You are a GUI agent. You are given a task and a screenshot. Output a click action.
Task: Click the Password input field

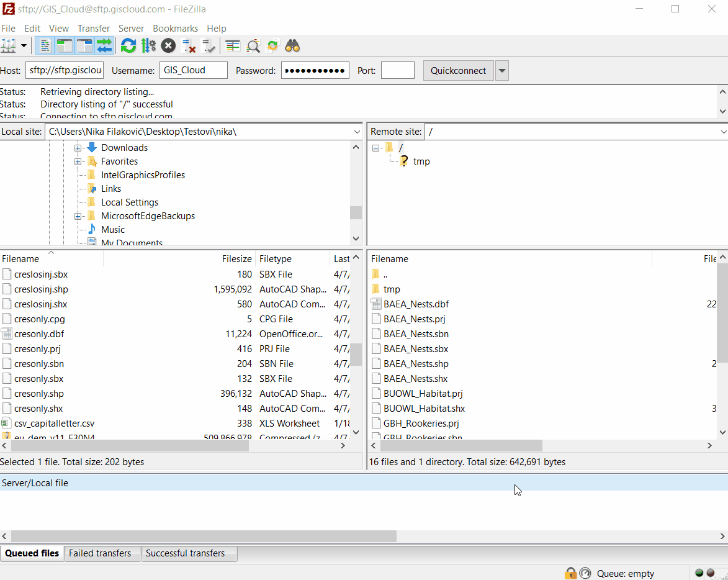tap(315, 70)
